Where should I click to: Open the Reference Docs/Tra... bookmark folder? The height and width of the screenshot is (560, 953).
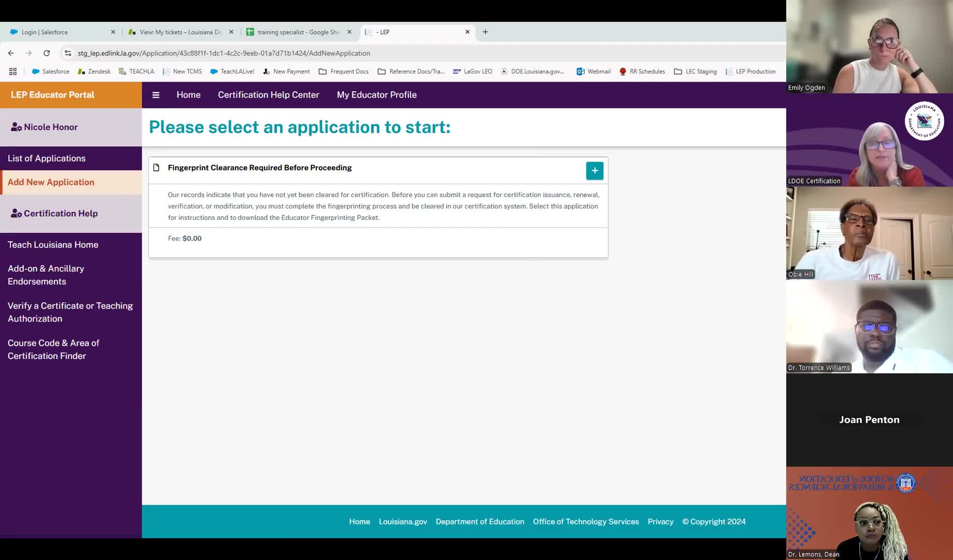[411, 72]
